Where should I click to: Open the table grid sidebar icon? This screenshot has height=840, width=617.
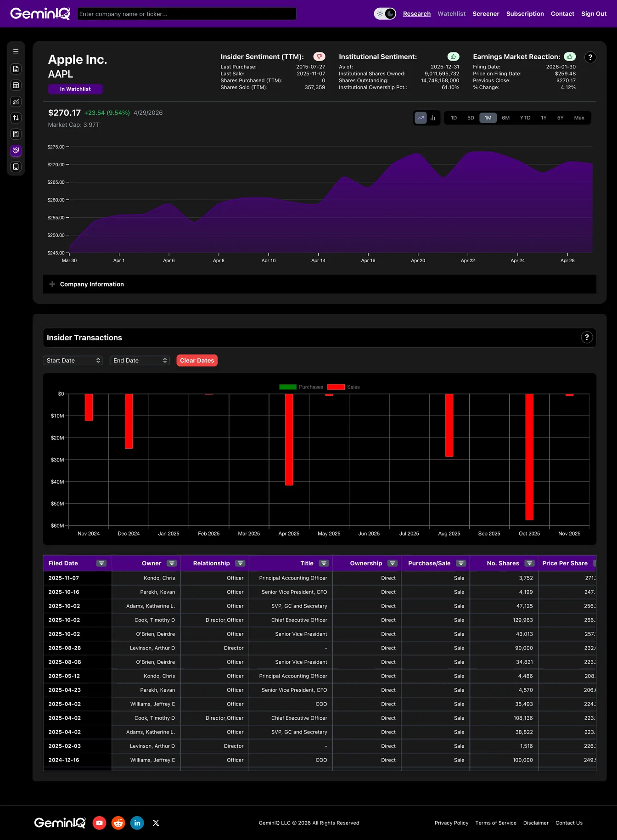(16, 85)
